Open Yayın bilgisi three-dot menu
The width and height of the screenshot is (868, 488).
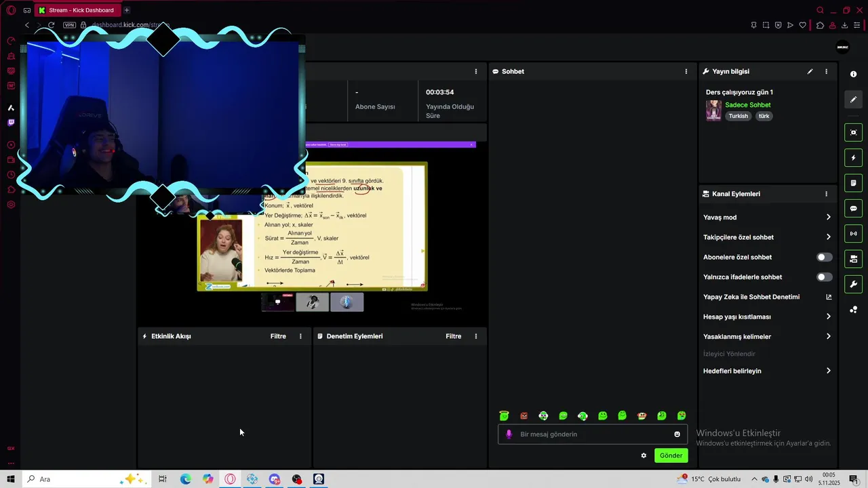click(x=826, y=71)
